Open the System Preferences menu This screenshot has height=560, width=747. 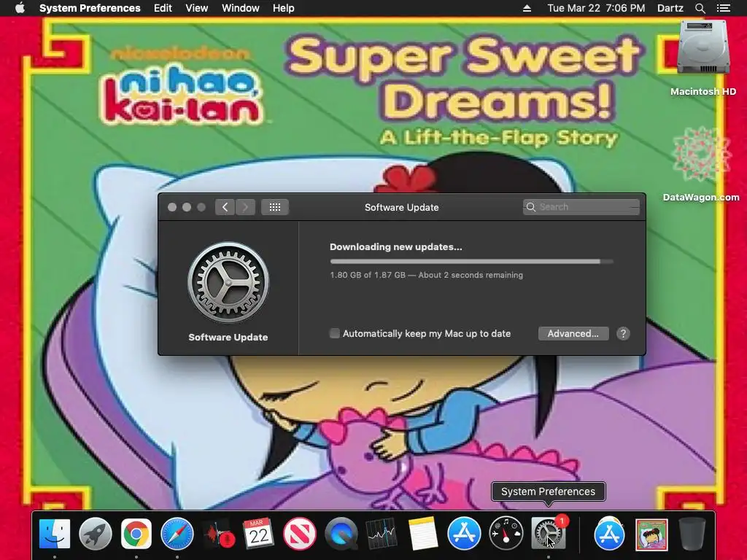point(90,8)
